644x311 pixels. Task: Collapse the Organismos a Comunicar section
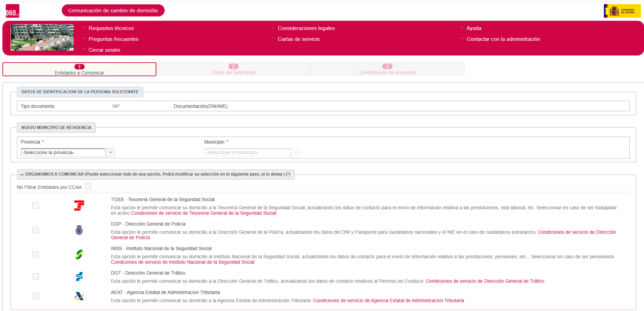coord(22,174)
